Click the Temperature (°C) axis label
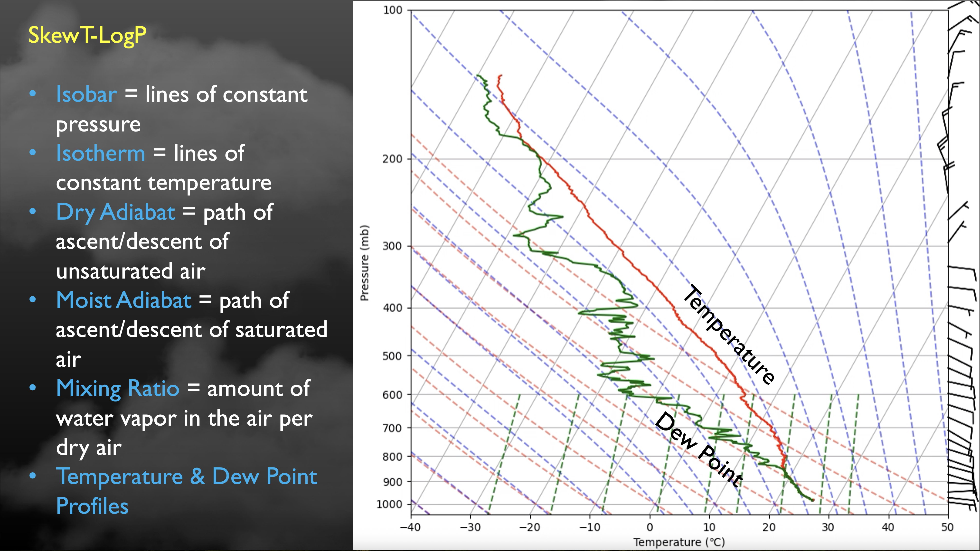The height and width of the screenshot is (551, 980). pyautogui.click(x=679, y=542)
